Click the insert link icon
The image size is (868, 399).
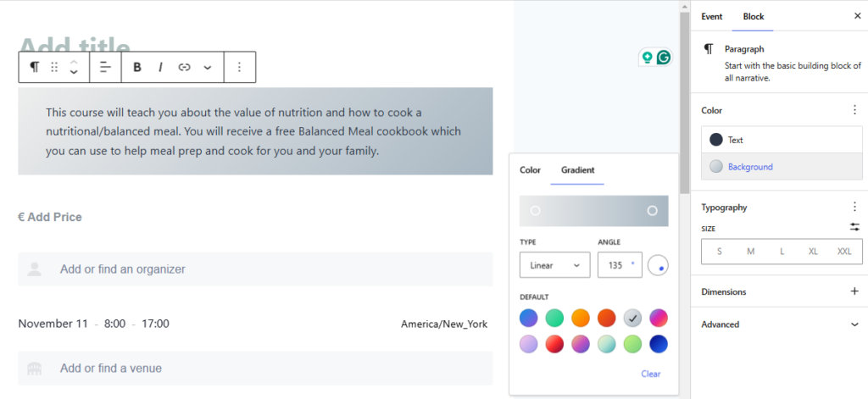pyautogui.click(x=184, y=67)
